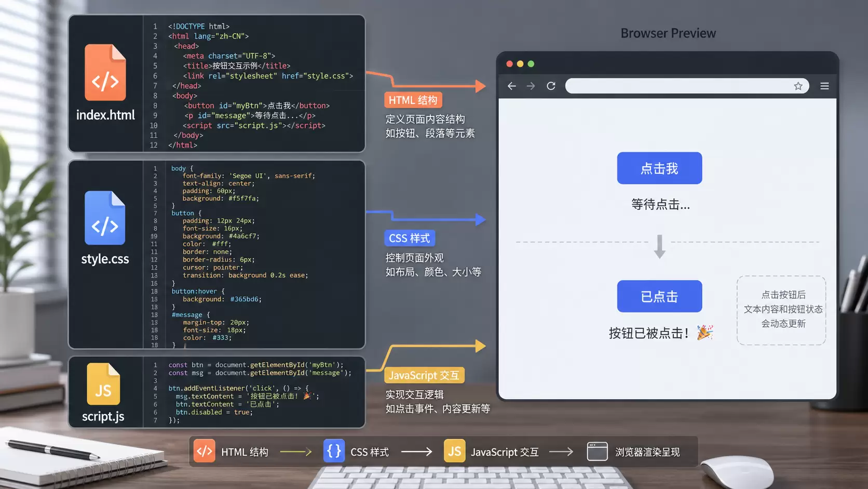
Task: Click the const msg declaration line
Action: [260, 373]
